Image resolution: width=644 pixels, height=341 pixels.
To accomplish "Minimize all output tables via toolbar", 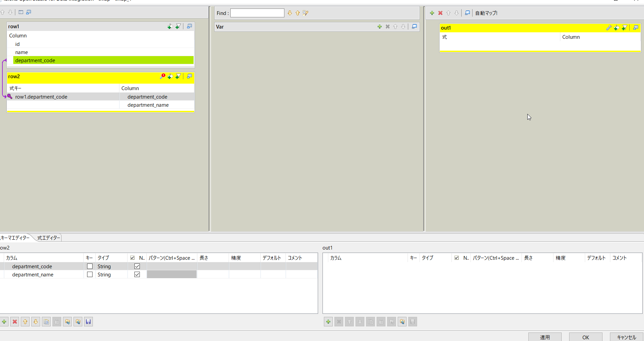I will point(467,13).
